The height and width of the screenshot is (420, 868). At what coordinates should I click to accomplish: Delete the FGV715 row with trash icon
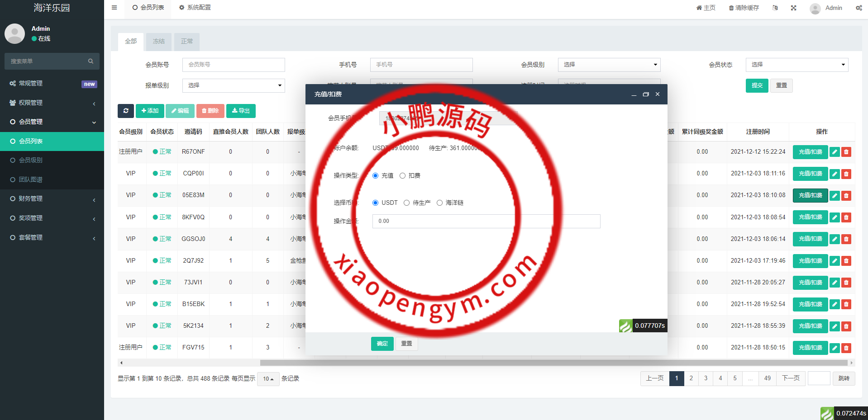846,348
